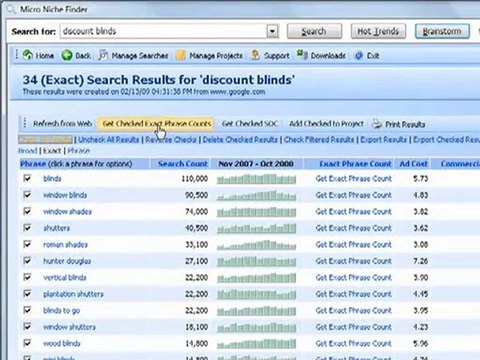Uncheck the 'window blinds' row checkbox
Screen dimensions: 480x360
[x=27, y=195]
